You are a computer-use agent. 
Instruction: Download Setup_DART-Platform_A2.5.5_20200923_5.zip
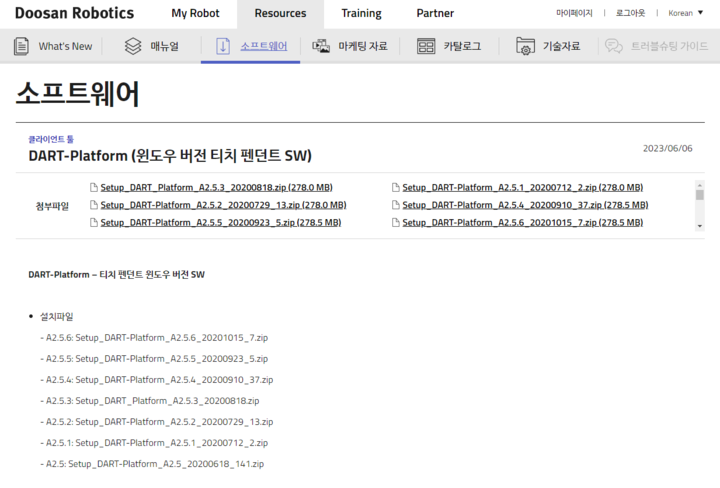pyautogui.click(x=221, y=222)
